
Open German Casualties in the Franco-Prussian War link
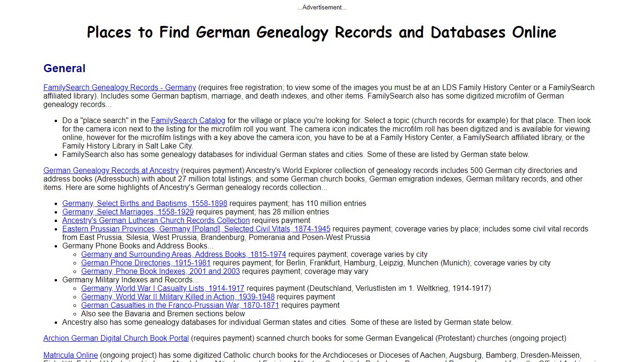point(180,305)
